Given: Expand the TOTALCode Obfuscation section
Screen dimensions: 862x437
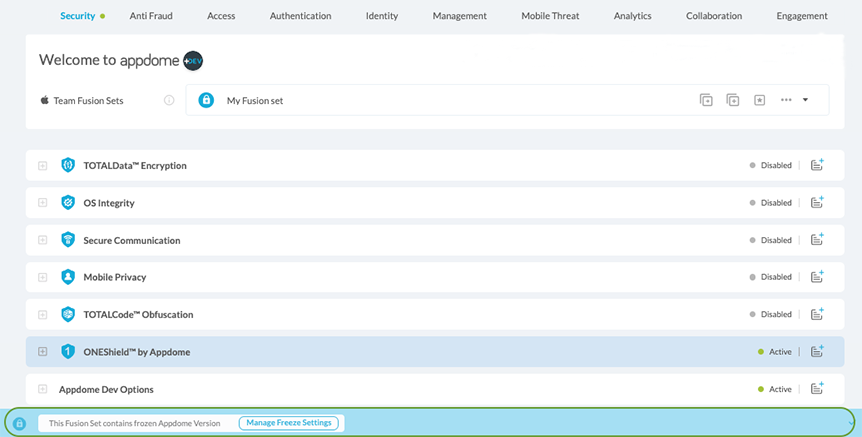Looking at the screenshot, I should point(42,315).
